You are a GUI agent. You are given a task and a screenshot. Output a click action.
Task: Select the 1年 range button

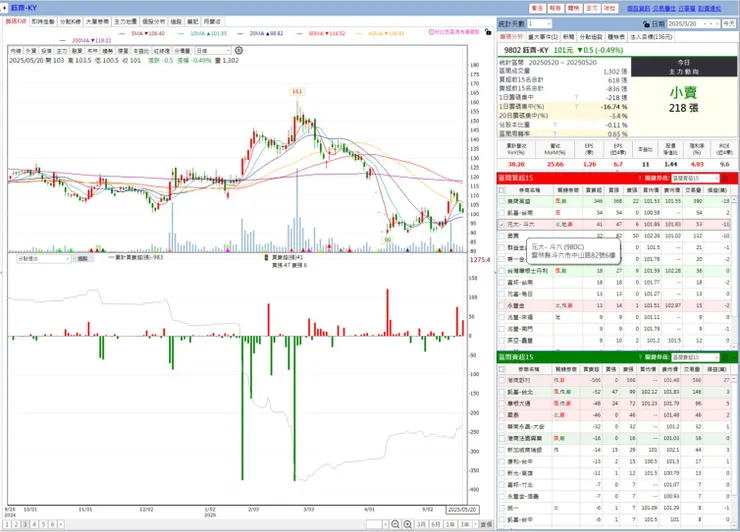pos(450,524)
